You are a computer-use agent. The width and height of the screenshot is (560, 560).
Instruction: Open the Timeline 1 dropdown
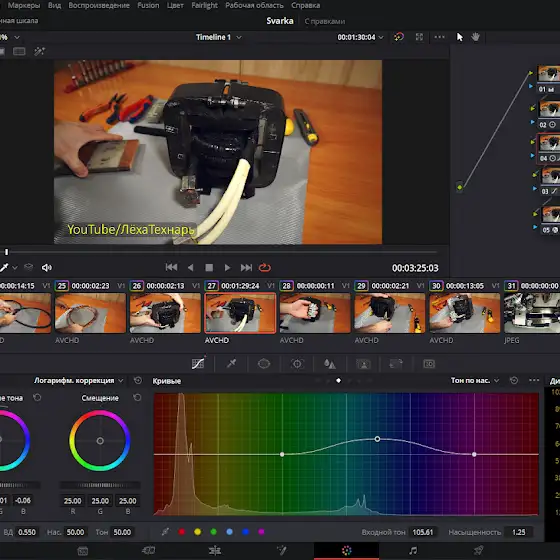tap(219, 37)
